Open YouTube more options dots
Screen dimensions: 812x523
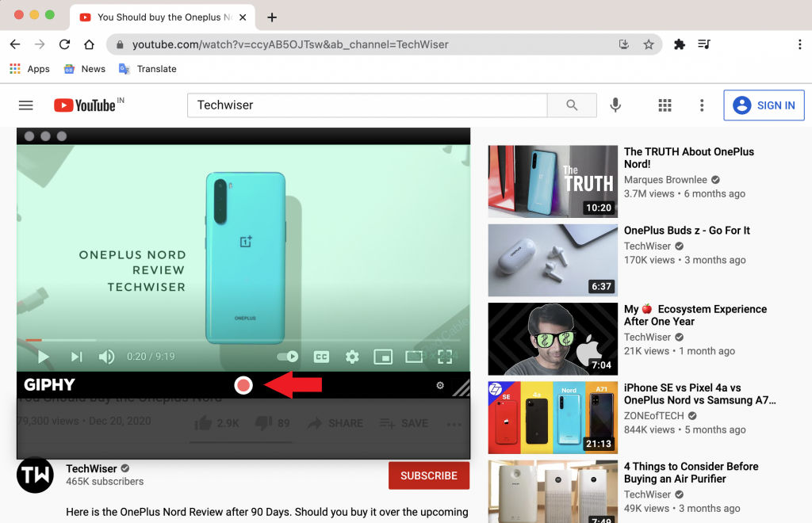tap(702, 105)
